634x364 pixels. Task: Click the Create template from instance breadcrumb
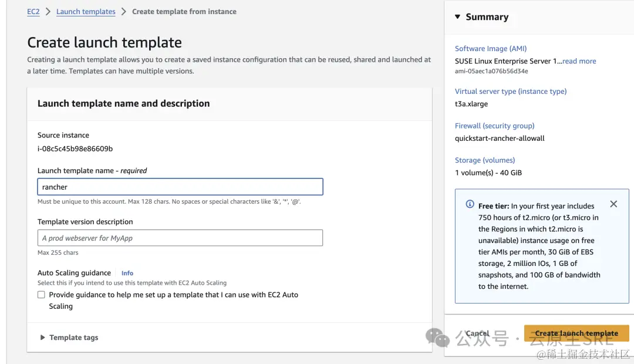pos(184,12)
